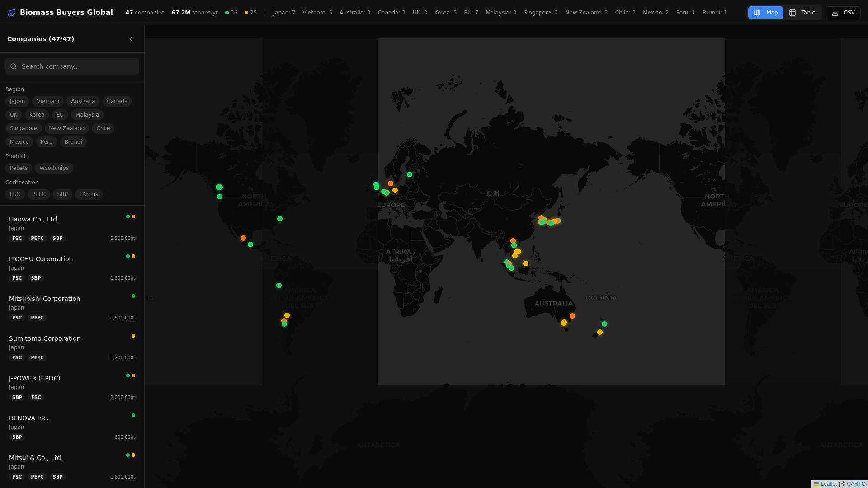This screenshot has width=868, height=488.
Task: Click orange marker in northwestern Mexico
Action: click(x=243, y=238)
